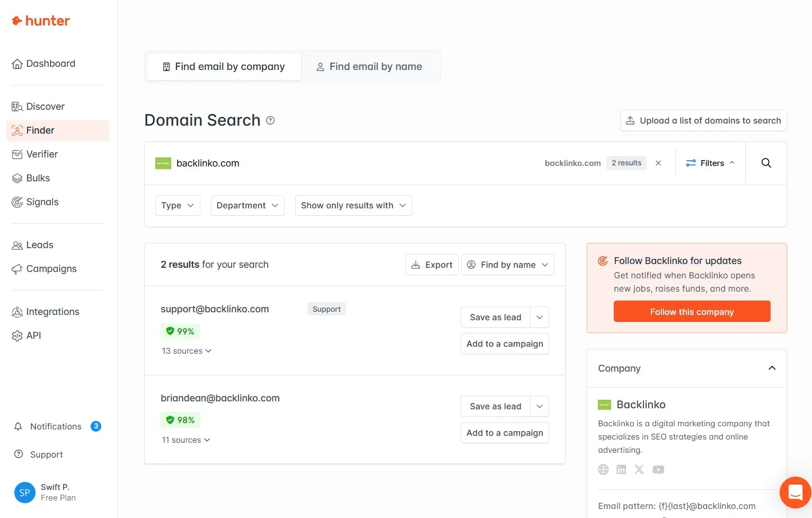The width and height of the screenshot is (812, 518).
Task: Open the live chat bubble
Action: coord(795,492)
